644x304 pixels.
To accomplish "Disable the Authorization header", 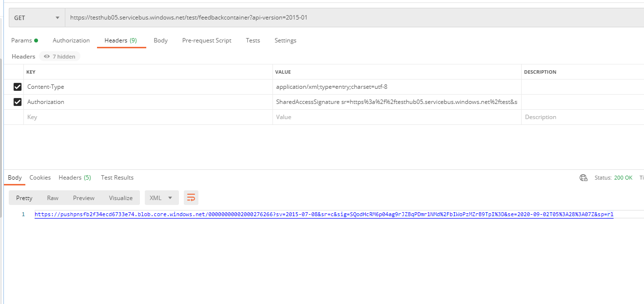I will 18,101.
